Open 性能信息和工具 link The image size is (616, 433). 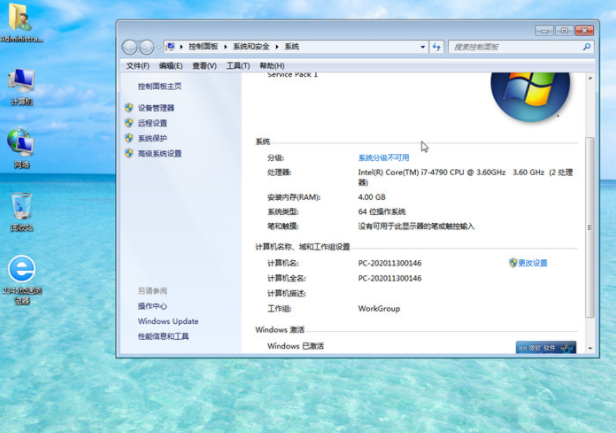click(x=163, y=336)
